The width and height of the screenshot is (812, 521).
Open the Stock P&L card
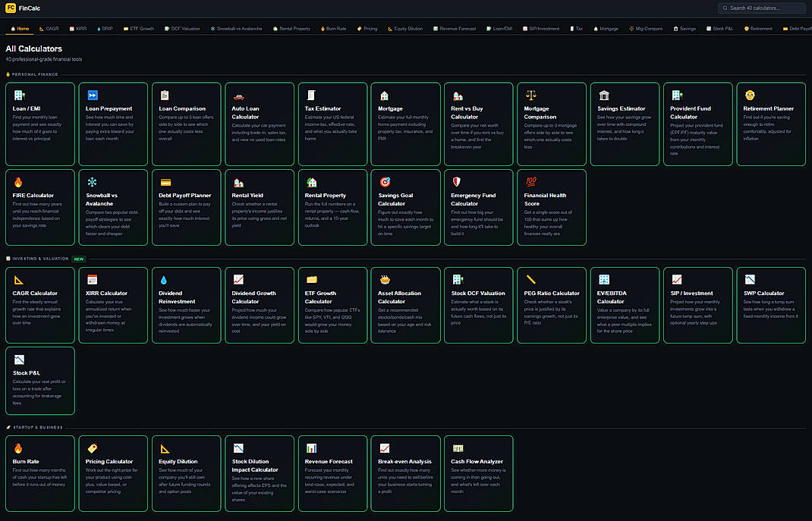[x=40, y=381]
